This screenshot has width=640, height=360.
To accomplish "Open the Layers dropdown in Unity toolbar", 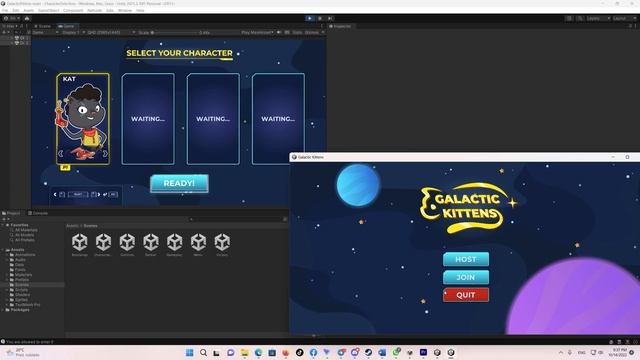I will [598, 18].
